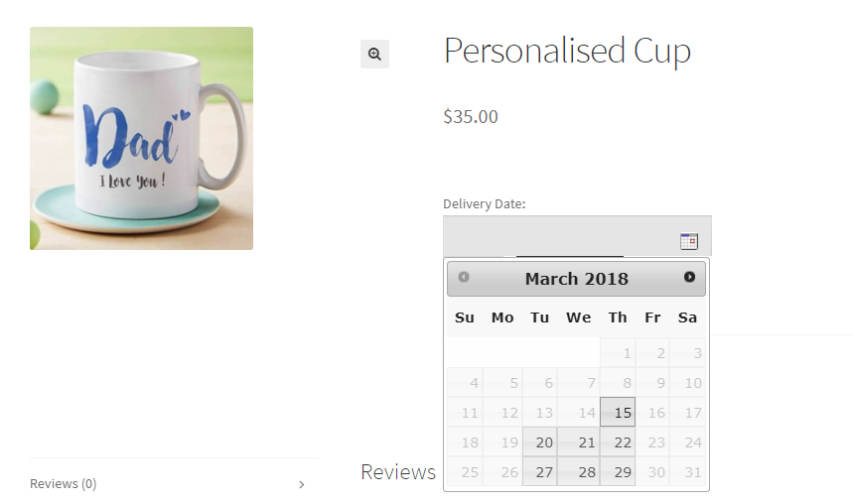Image resolution: width=853 pixels, height=504 pixels.
Task: Select March 29 in the calendar
Action: (x=618, y=472)
